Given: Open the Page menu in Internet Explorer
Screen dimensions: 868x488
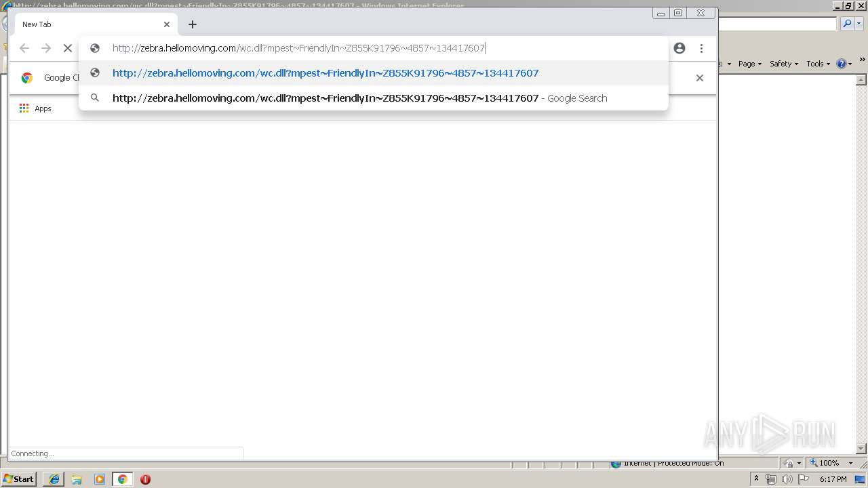Looking at the screenshot, I should [x=749, y=64].
